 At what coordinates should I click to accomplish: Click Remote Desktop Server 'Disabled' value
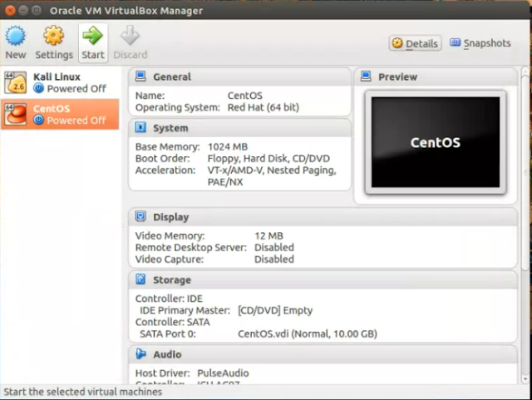coord(274,248)
